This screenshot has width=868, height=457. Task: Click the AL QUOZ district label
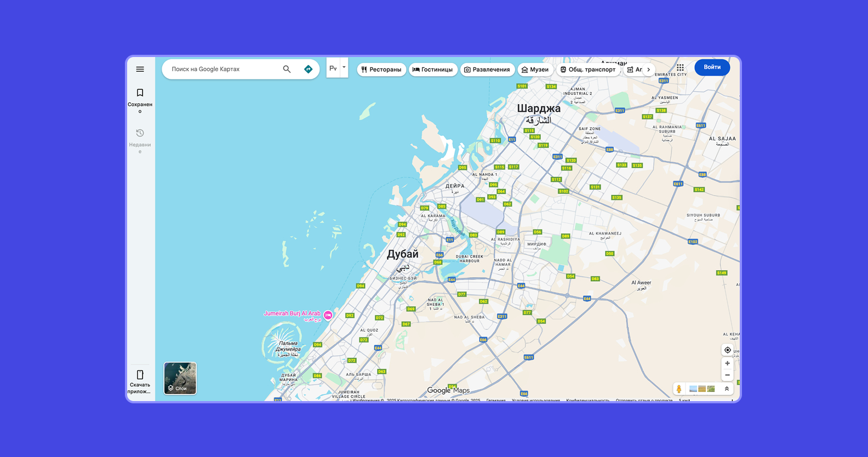pyautogui.click(x=369, y=330)
